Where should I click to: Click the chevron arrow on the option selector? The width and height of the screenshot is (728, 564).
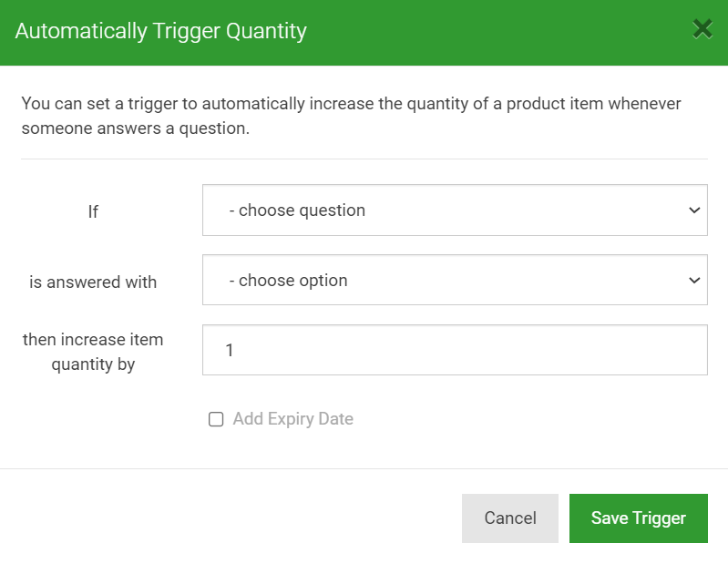(x=694, y=281)
